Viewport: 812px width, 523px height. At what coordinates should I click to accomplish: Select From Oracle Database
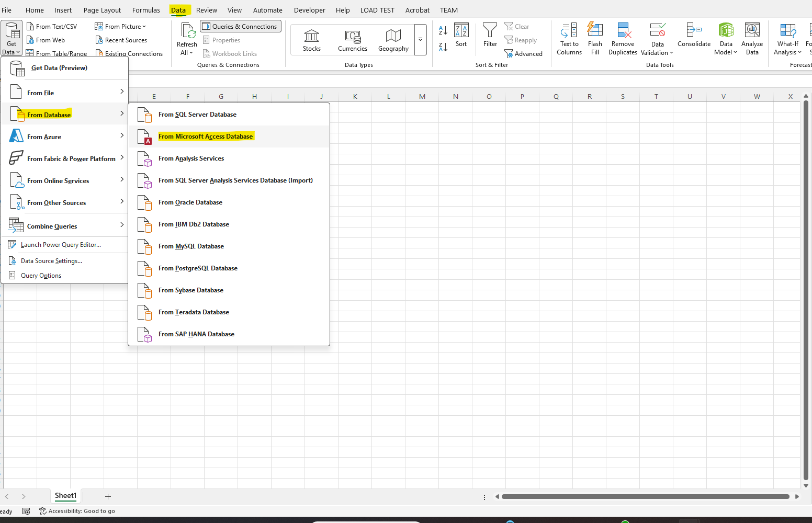coord(229,202)
